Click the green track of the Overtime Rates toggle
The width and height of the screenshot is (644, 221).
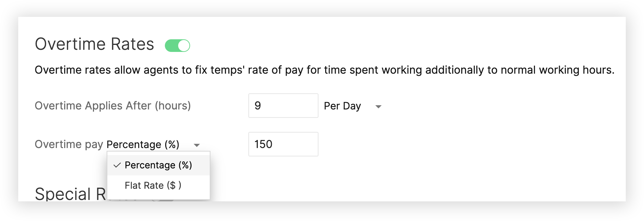tap(171, 46)
